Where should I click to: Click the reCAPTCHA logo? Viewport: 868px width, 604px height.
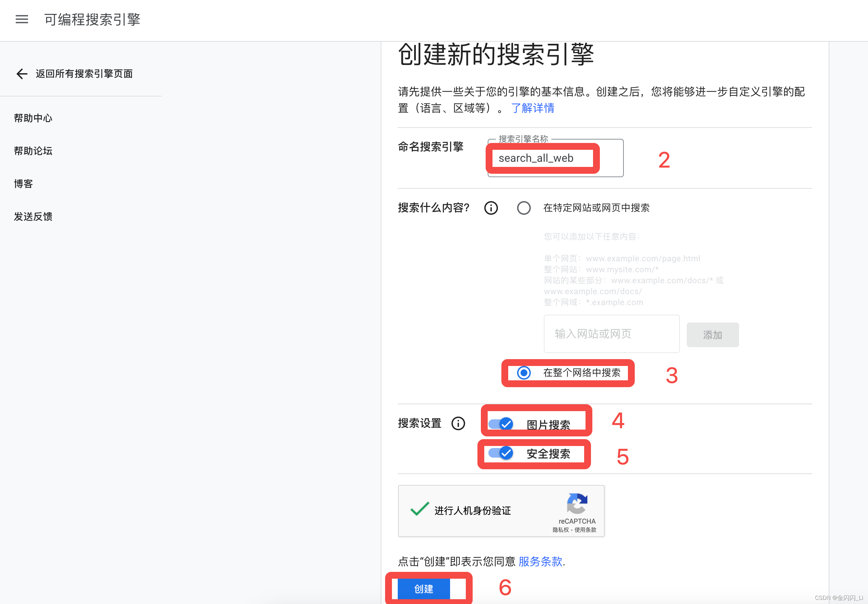577,503
